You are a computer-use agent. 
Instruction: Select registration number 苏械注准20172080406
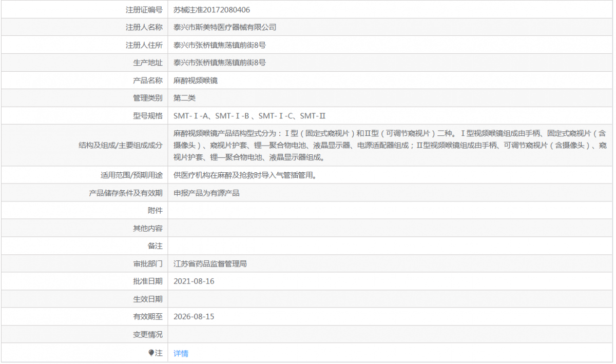(x=212, y=10)
